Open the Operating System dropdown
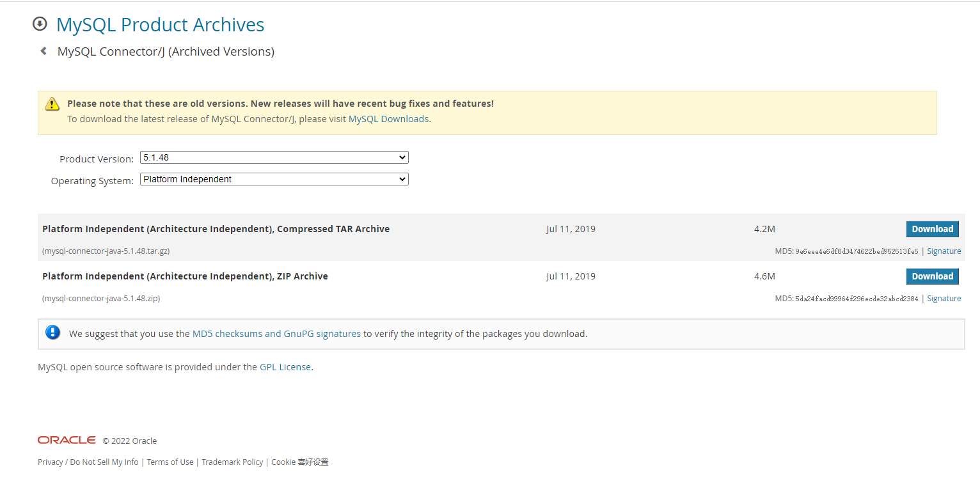This screenshot has width=980, height=486. coord(274,179)
